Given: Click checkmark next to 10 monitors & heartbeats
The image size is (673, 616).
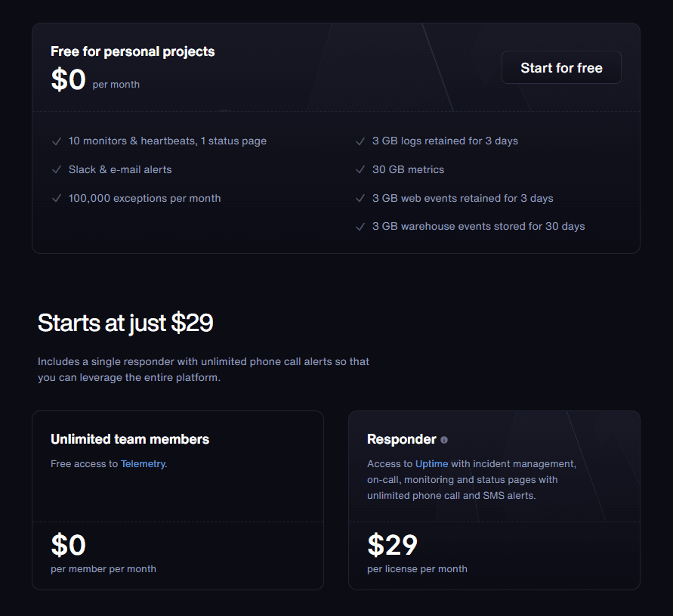Looking at the screenshot, I should [57, 141].
